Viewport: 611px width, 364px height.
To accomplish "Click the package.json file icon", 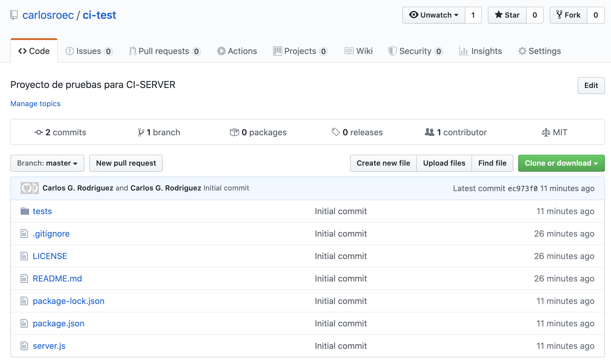I will [x=24, y=323].
